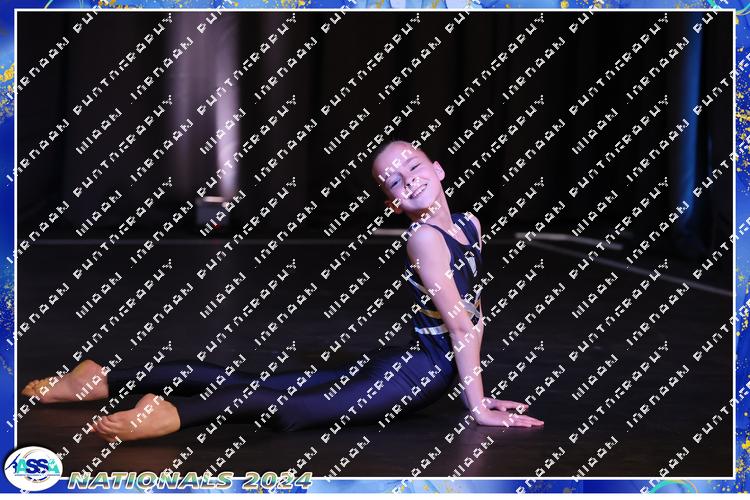Click the ASSA logo badge
This screenshot has width=750, height=500.
tap(33, 468)
